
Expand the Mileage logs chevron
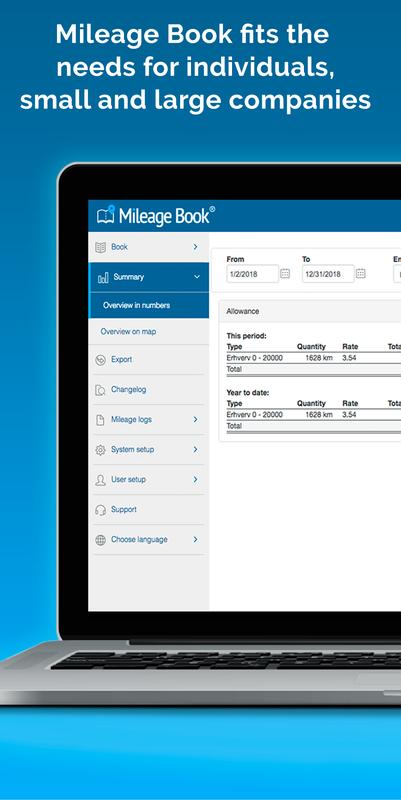click(195, 419)
